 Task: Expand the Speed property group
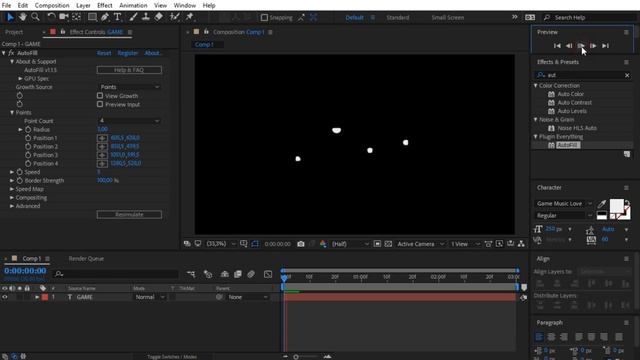[x=12, y=172]
